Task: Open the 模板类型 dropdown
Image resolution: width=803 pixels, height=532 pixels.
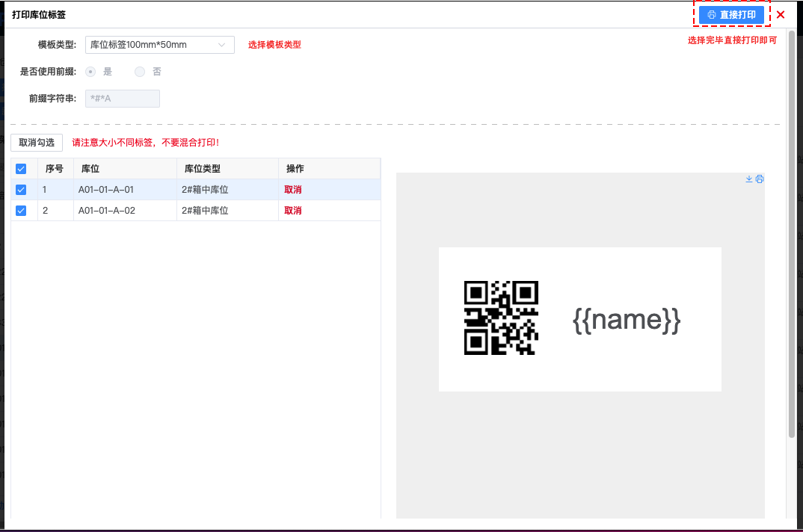Action: click(x=160, y=45)
